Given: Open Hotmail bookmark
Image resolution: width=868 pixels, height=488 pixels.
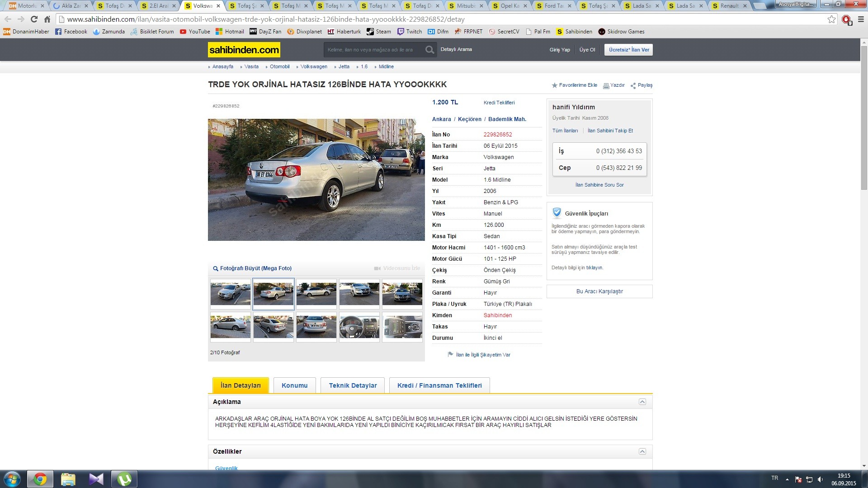Looking at the screenshot, I should click(x=230, y=32).
